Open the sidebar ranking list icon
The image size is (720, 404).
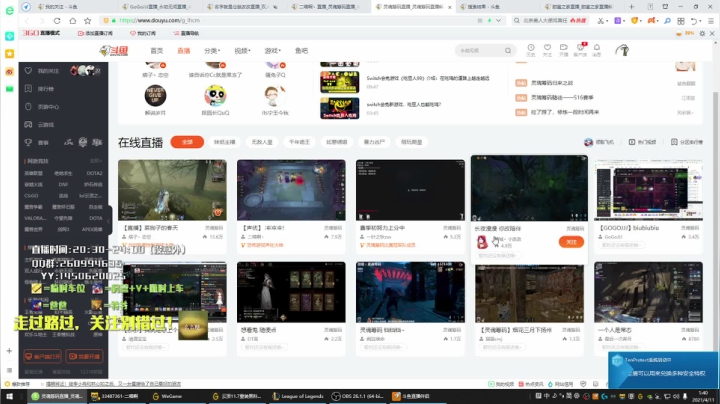click(x=28, y=89)
